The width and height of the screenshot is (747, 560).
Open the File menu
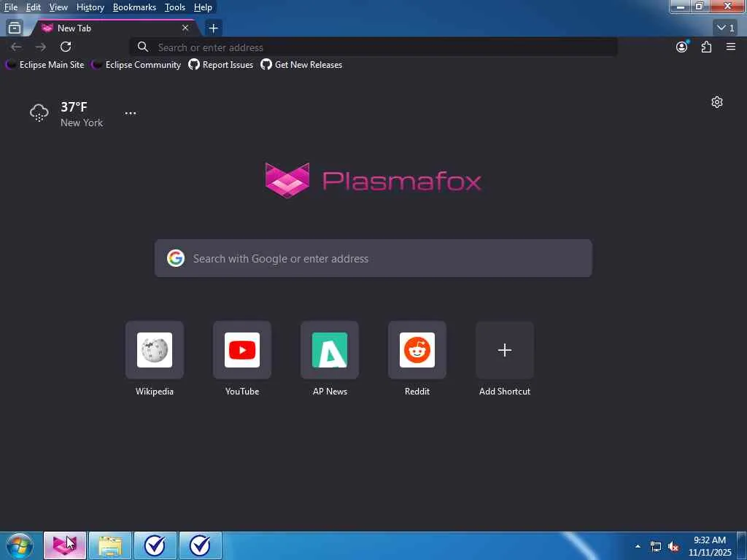point(10,7)
